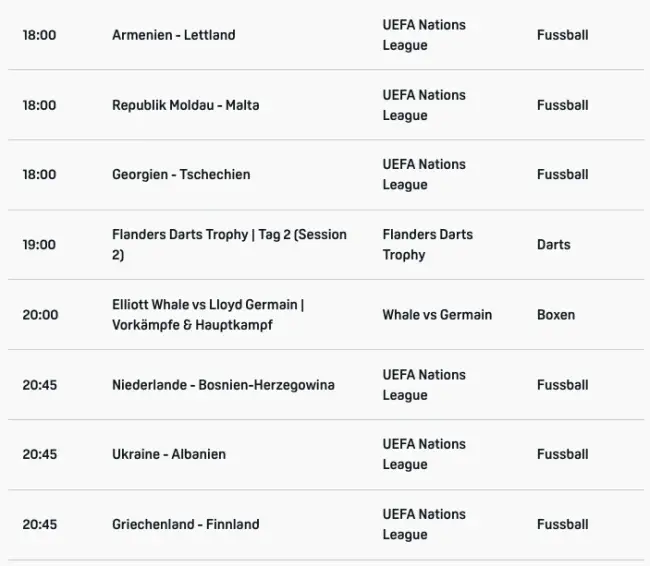Open the Armenien - Lettland match
Image resolution: width=650 pixels, height=566 pixels.
[173, 35]
